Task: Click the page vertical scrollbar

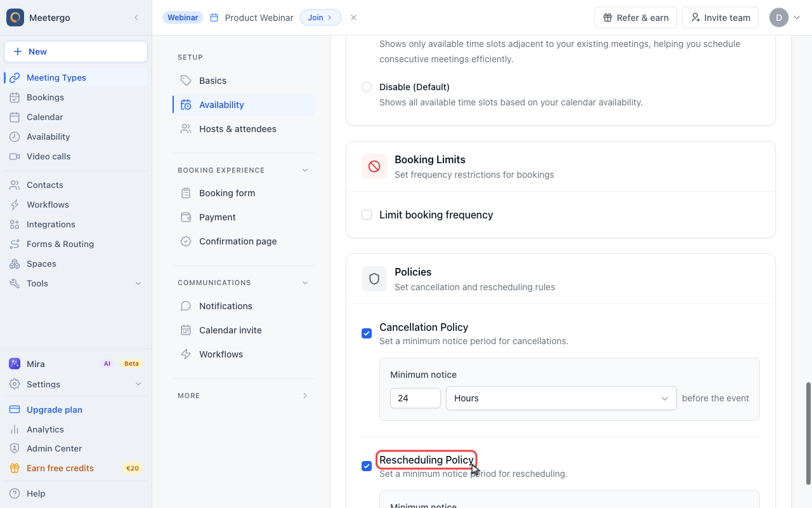Action: pos(808,433)
